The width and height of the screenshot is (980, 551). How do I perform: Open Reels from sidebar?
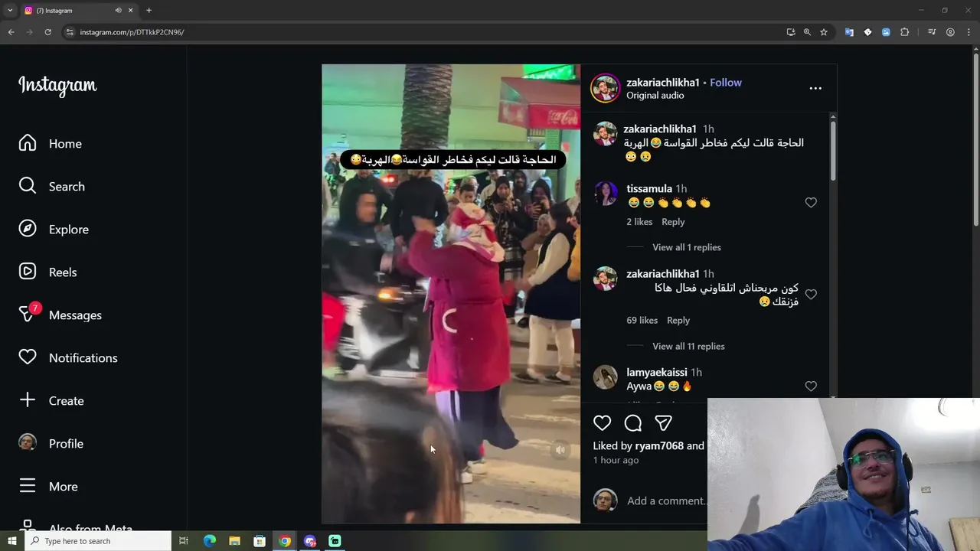click(x=48, y=272)
